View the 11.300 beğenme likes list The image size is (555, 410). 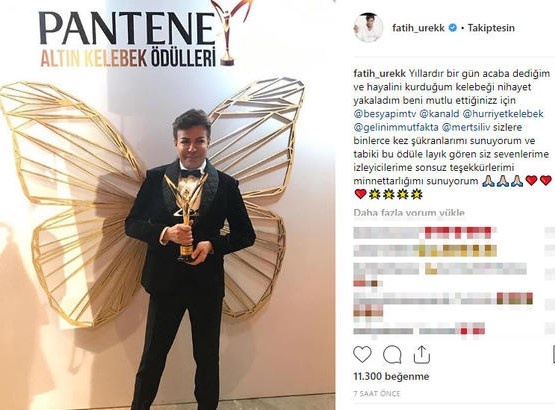coord(391,376)
